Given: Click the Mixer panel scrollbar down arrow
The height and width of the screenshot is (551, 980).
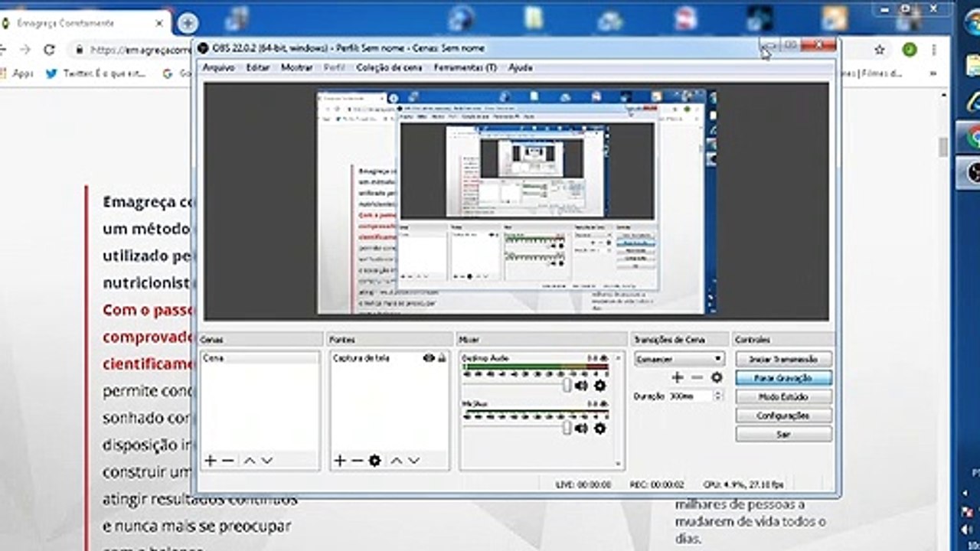Looking at the screenshot, I should pyautogui.click(x=618, y=464).
